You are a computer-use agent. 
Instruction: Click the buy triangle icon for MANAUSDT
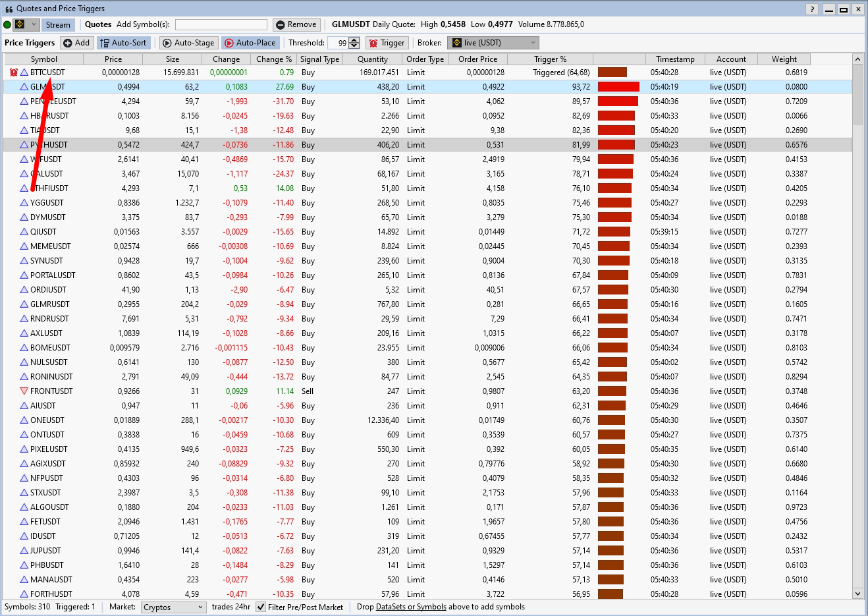24,580
